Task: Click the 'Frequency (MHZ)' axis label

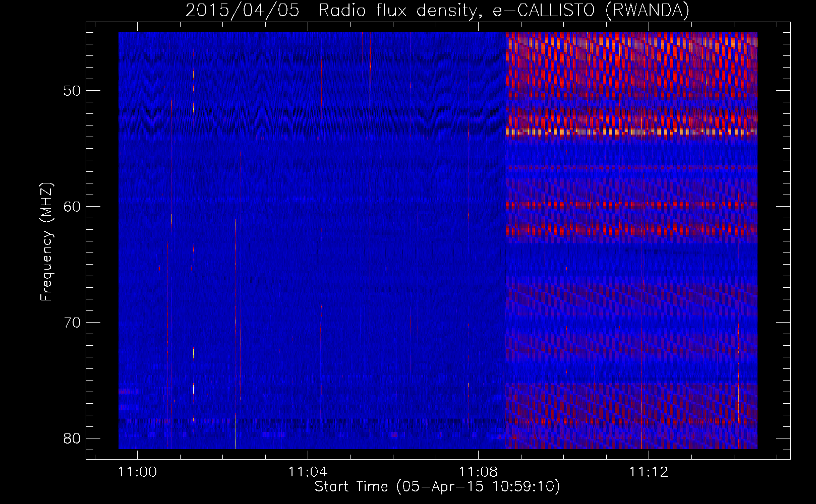Action: [x=47, y=242]
